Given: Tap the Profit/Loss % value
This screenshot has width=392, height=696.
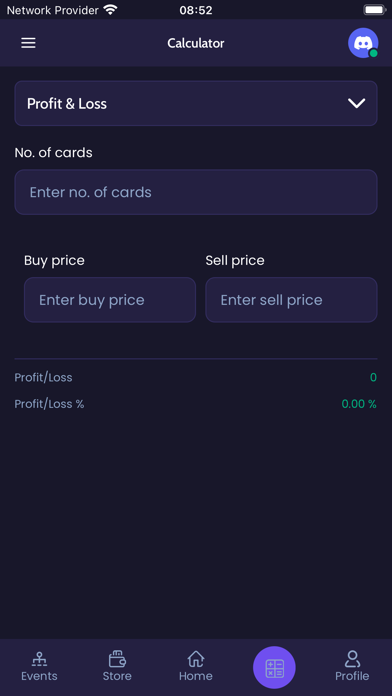Looking at the screenshot, I should tap(359, 404).
